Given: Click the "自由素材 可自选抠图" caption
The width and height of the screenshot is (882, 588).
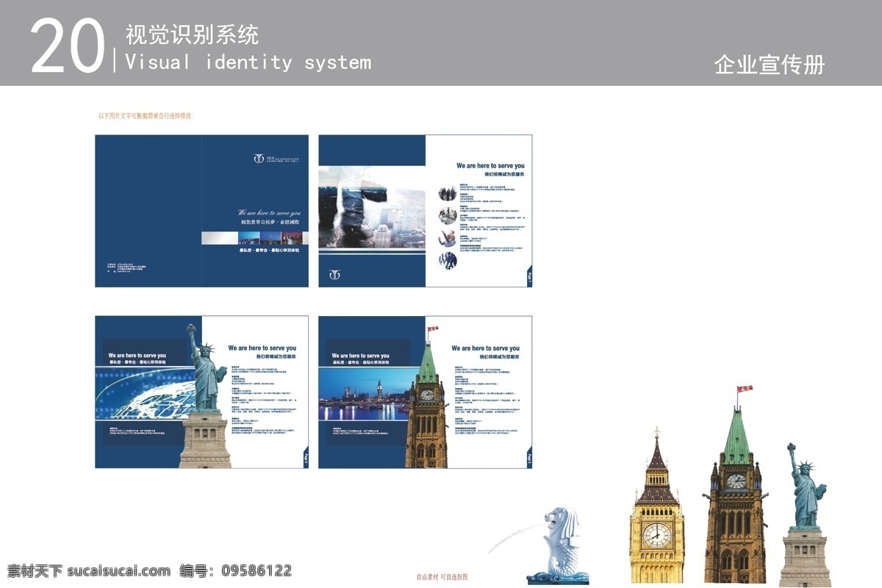Looking at the screenshot, I should tap(442, 577).
